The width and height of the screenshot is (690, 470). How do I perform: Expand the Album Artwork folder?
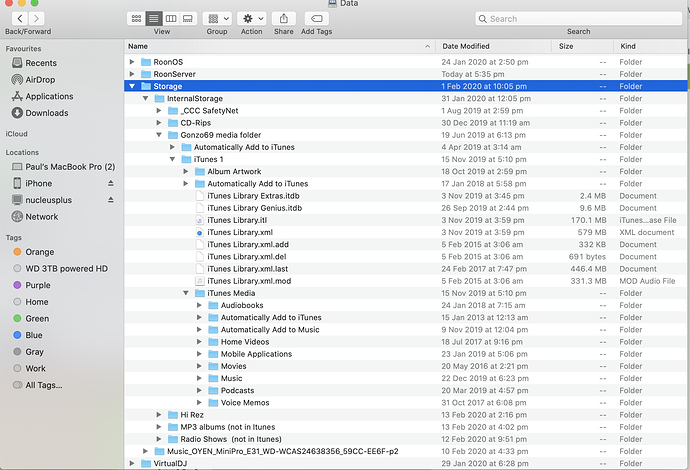click(x=186, y=171)
